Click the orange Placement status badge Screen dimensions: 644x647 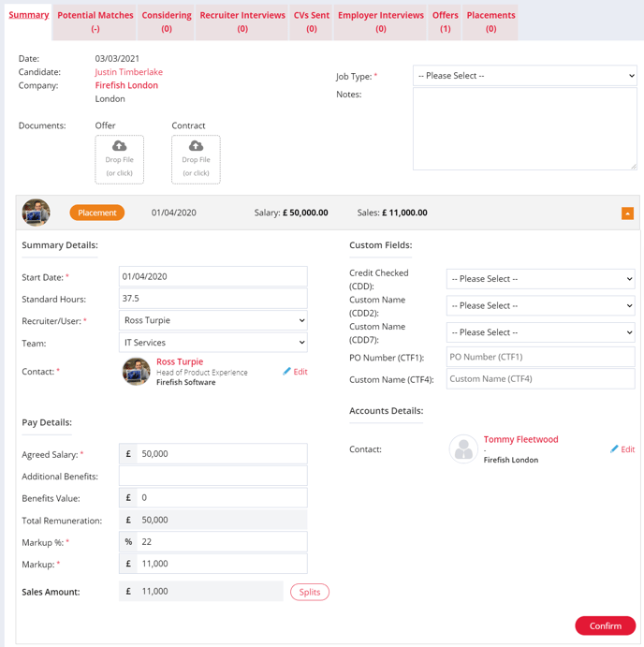coord(97,213)
